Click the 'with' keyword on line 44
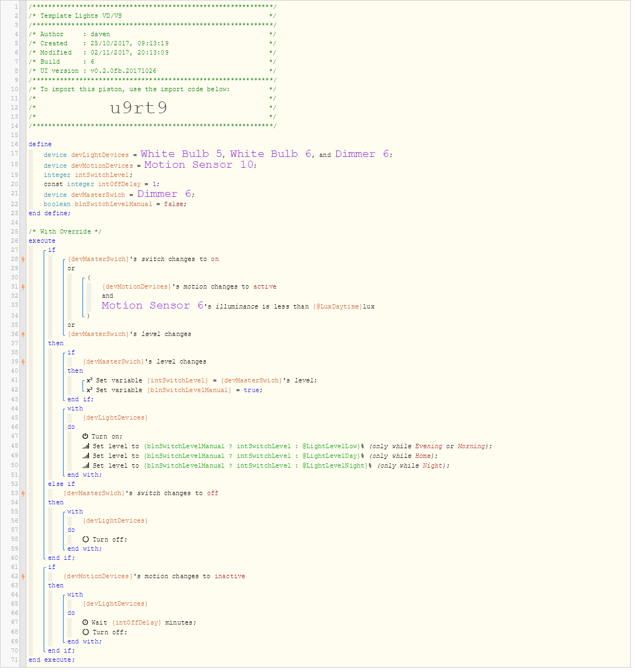635x672 pixels. coord(75,409)
